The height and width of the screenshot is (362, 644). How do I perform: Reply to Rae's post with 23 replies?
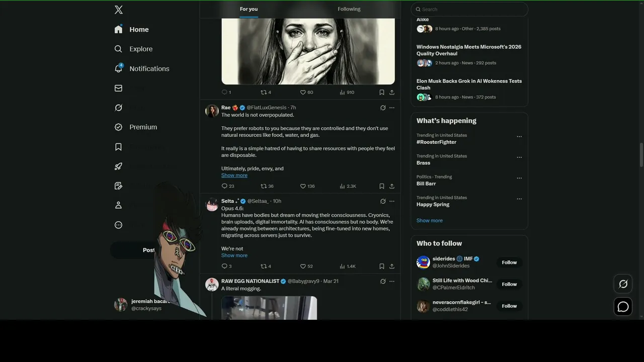coord(228,186)
